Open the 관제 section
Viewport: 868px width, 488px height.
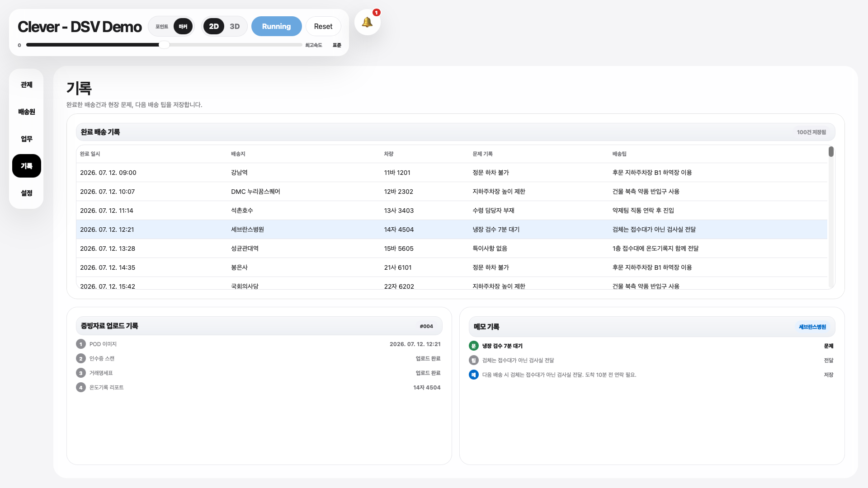27,84
